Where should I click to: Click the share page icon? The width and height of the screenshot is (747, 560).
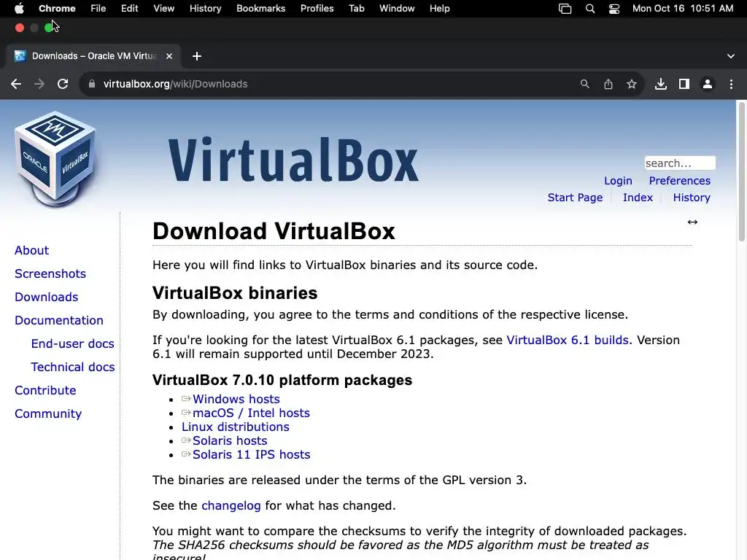[608, 85]
